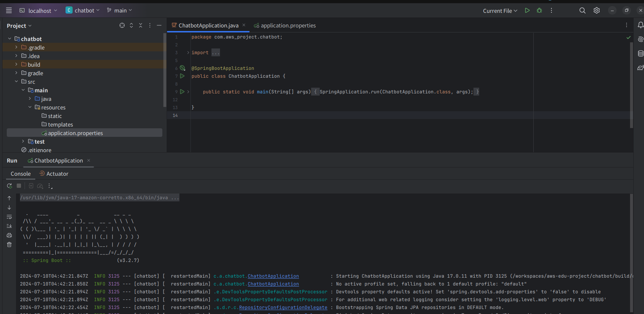Expand the .gradle folder

(16, 47)
